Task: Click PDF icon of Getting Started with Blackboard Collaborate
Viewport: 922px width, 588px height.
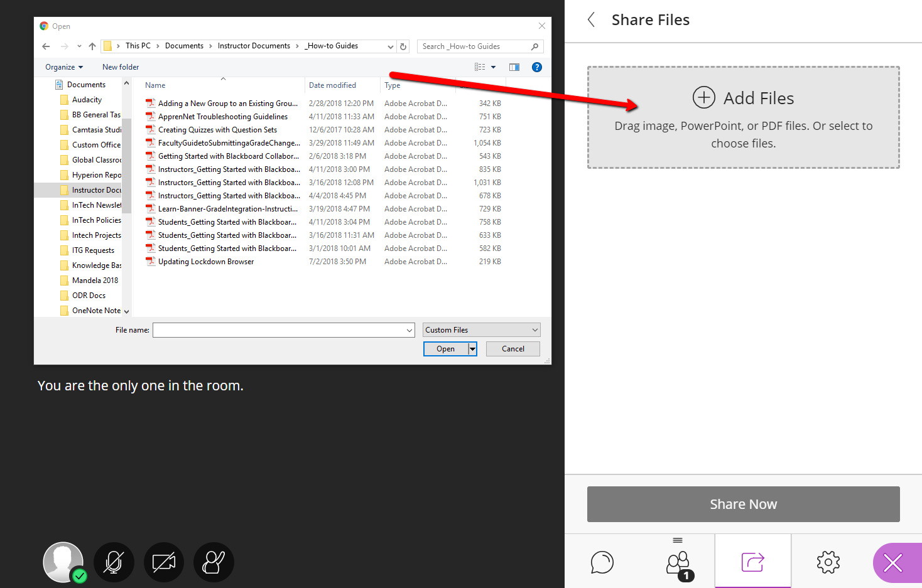Action: (x=150, y=156)
